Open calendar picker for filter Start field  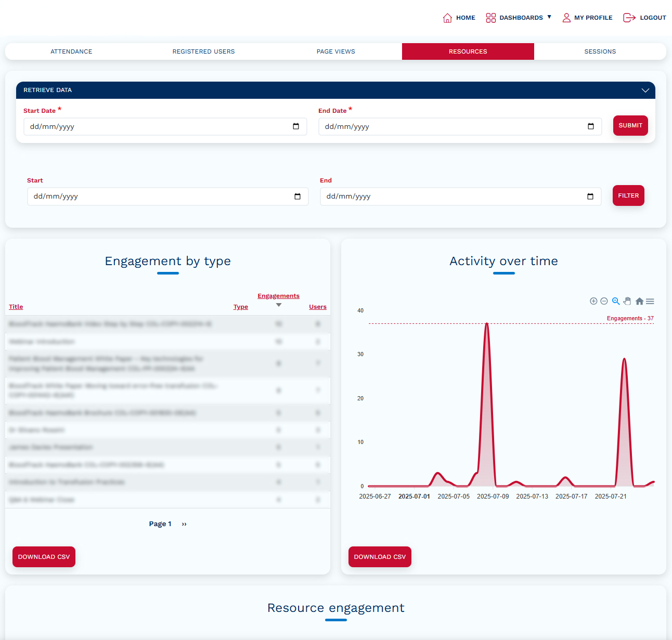(298, 197)
